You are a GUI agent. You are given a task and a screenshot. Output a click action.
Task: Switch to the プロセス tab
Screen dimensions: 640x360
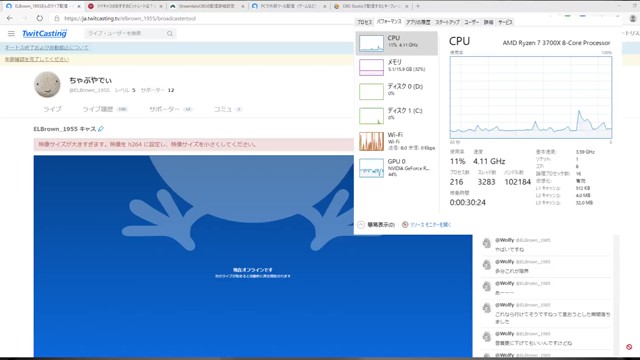[x=364, y=22]
